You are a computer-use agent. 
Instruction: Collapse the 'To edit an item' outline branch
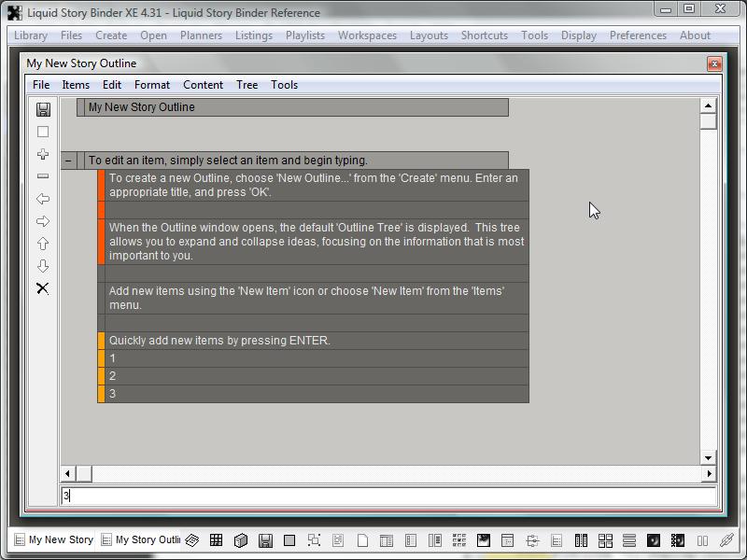click(68, 161)
